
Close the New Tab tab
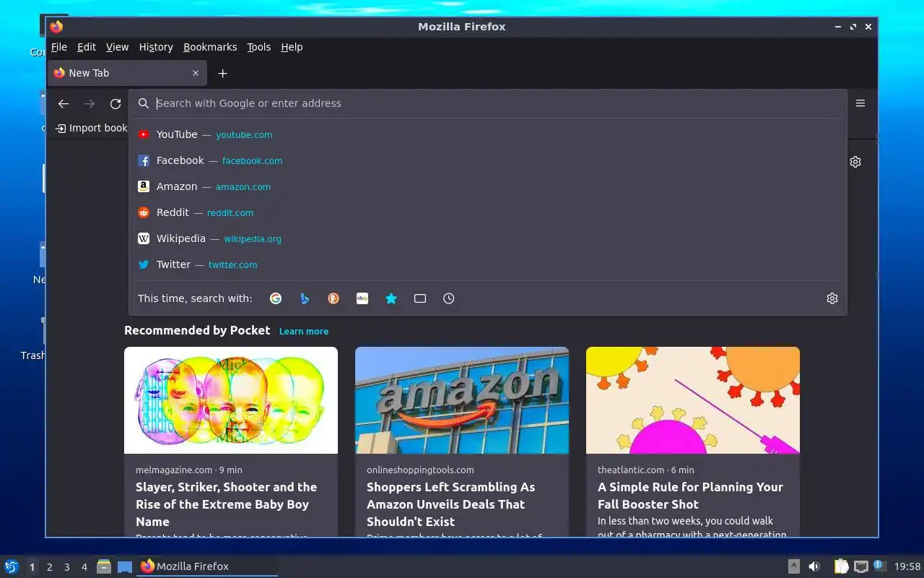[196, 73]
